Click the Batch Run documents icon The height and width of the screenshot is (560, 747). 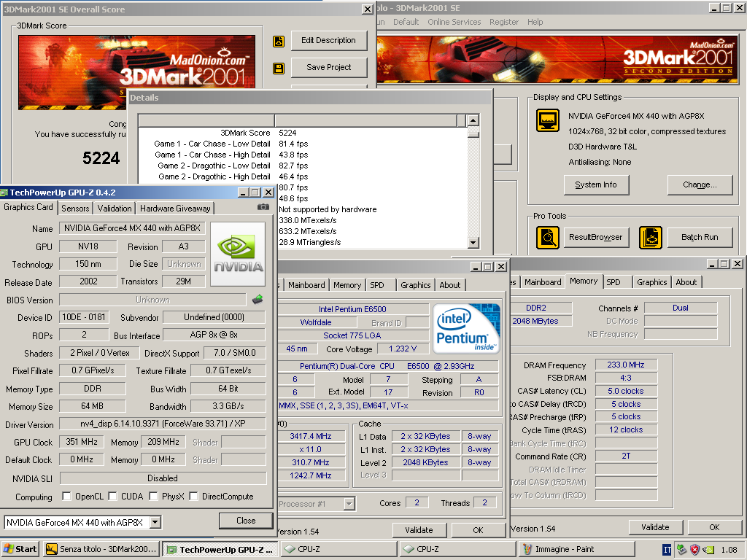650,237
